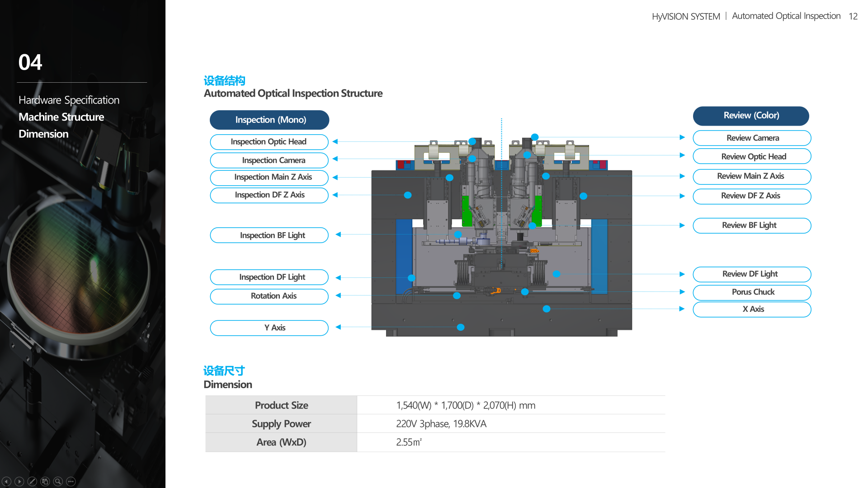
Task: Click Review DF Light label
Action: tap(752, 274)
